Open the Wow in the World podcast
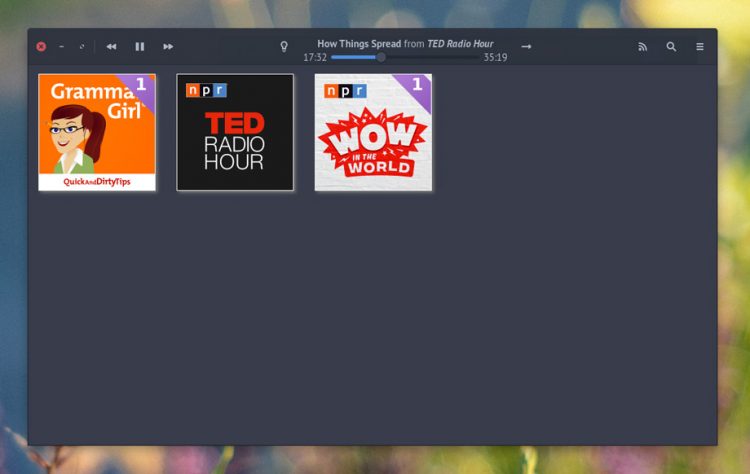Image resolution: width=750 pixels, height=474 pixels. click(373, 132)
